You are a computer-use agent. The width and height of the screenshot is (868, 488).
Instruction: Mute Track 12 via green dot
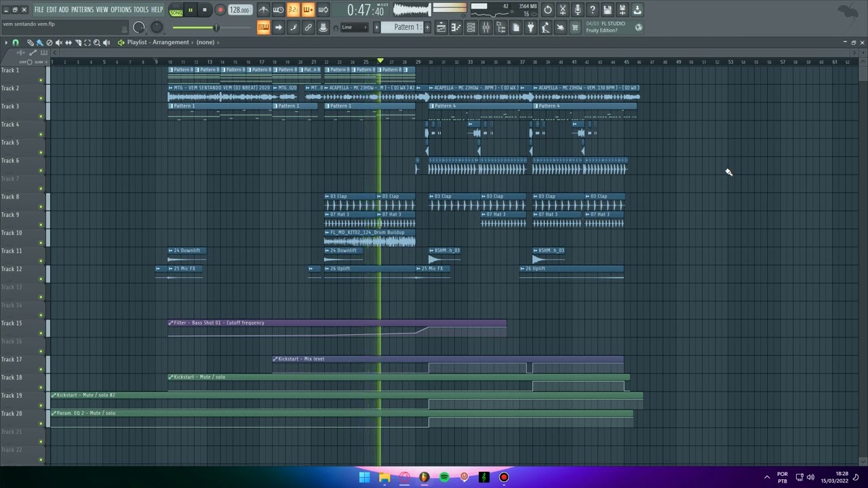tap(41, 279)
